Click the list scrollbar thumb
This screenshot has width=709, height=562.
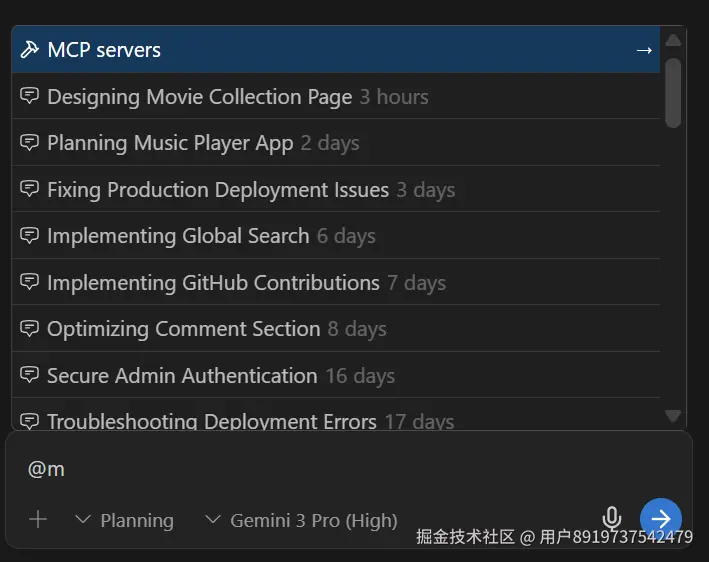point(673,92)
